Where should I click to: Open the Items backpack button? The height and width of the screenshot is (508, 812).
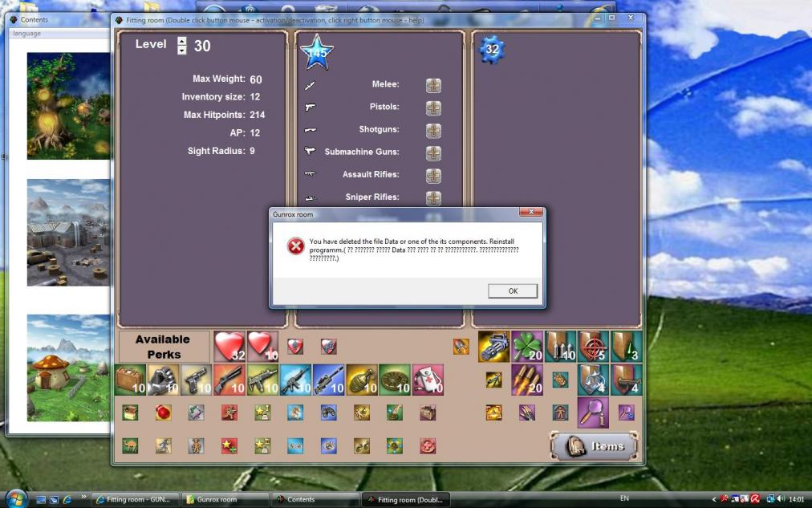click(x=594, y=446)
